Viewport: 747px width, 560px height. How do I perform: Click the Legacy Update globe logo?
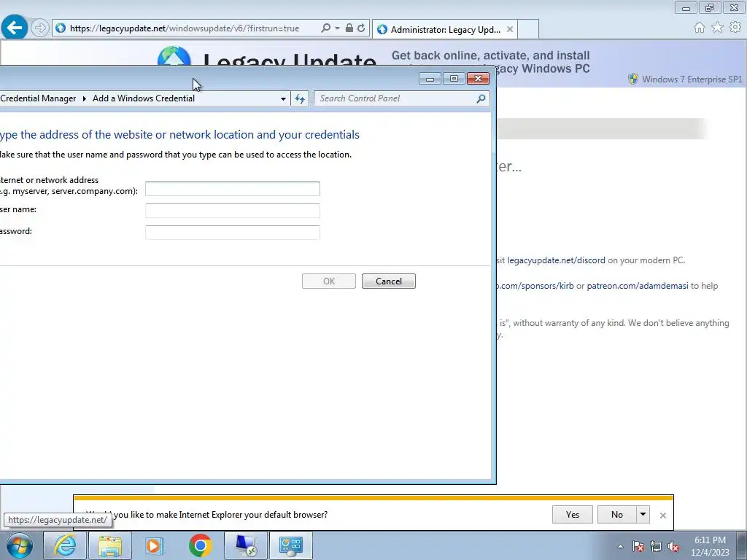pyautogui.click(x=174, y=56)
